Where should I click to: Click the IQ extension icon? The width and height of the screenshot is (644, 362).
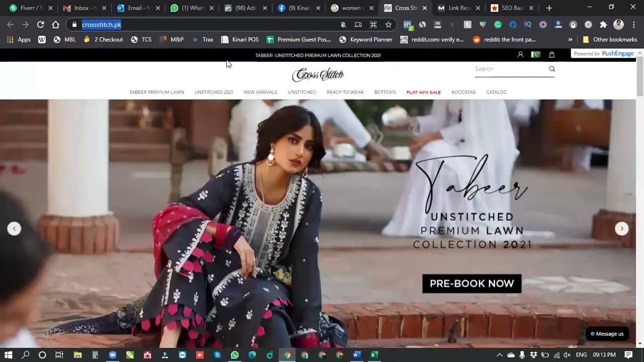[528, 25]
